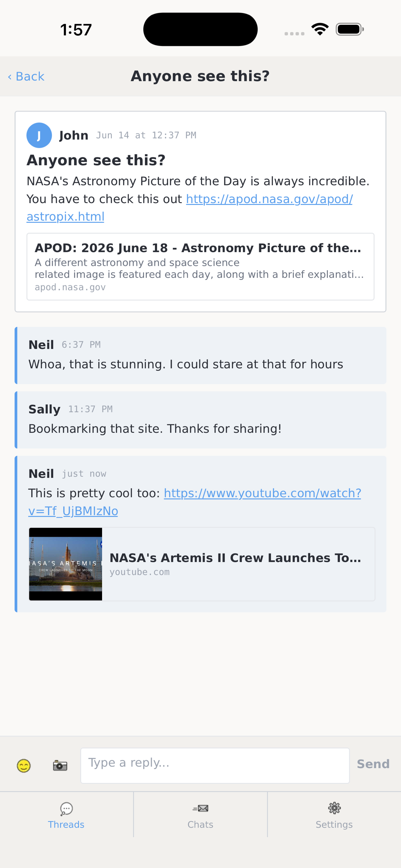Tap the 'just now' timestamp on Neil's reply
This screenshot has width=401, height=868.
click(x=84, y=474)
